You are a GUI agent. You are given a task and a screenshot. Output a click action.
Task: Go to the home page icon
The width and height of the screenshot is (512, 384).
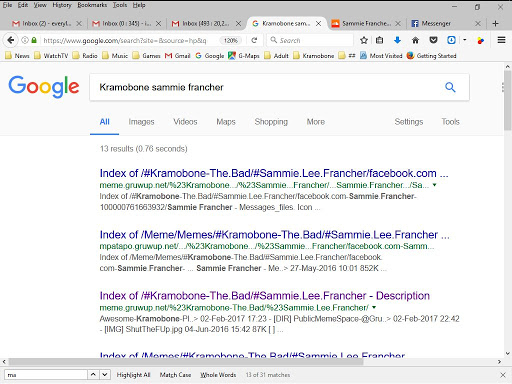click(415, 40)
